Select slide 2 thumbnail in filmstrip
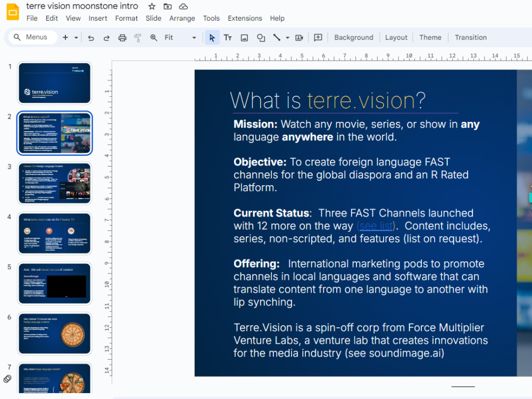This screenshot has width=532, height=399. 55,133
